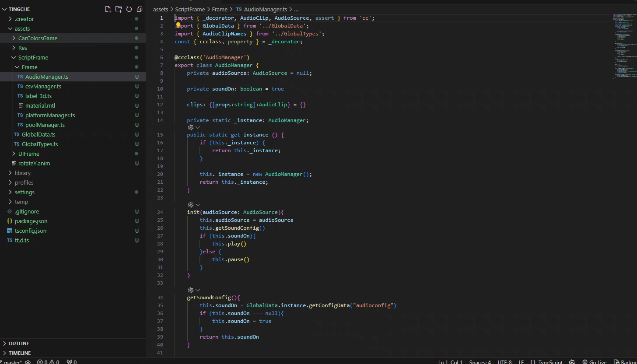Expand the TIMELINE panel section
The width and height of the screenshot is (637, 364).
point(20,353)
